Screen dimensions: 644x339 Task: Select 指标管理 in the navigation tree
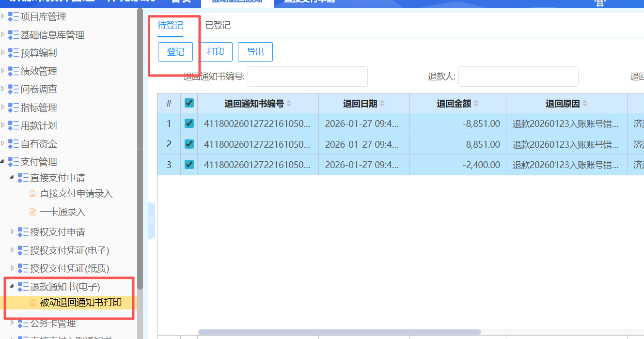click(x=39, y=108)
